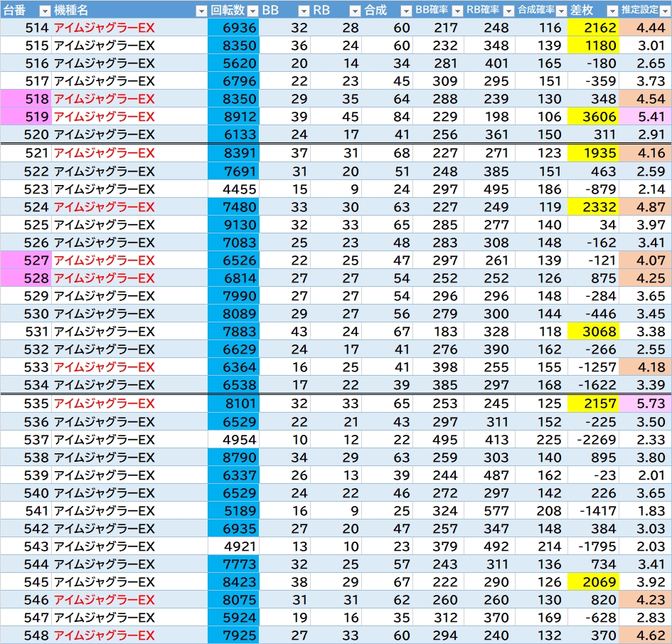Click the 回転数 cell showing 8790
This screenshot has height=644, width=672.
coord(233,458)
